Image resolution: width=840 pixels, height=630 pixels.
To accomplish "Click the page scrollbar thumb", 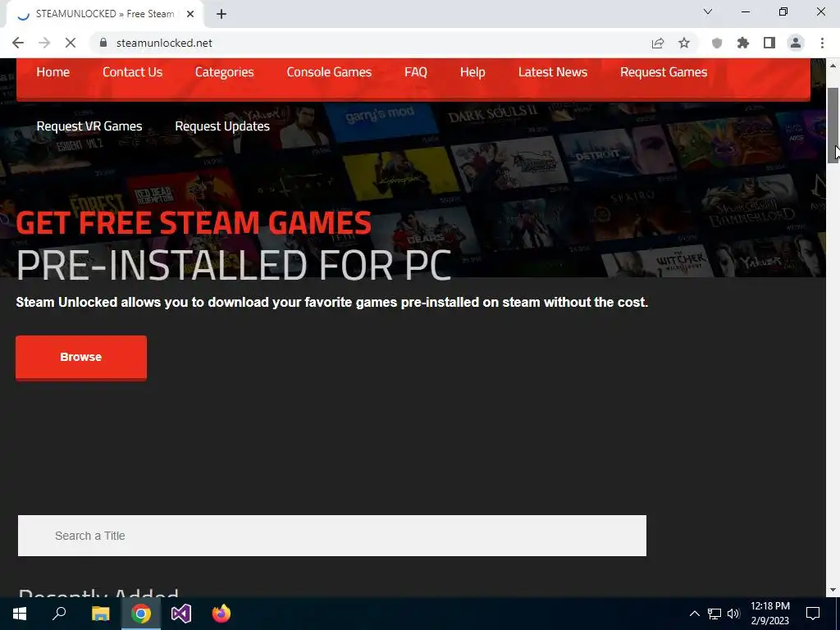I will (833, 125).
